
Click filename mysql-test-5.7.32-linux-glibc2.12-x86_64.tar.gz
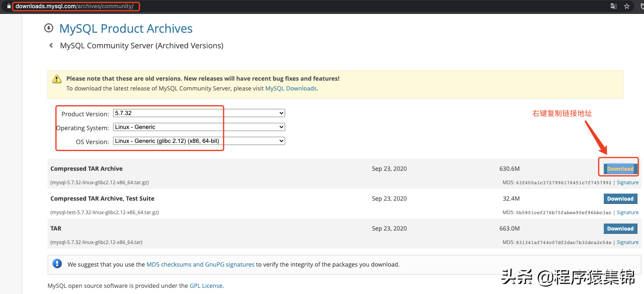(104, 213)
